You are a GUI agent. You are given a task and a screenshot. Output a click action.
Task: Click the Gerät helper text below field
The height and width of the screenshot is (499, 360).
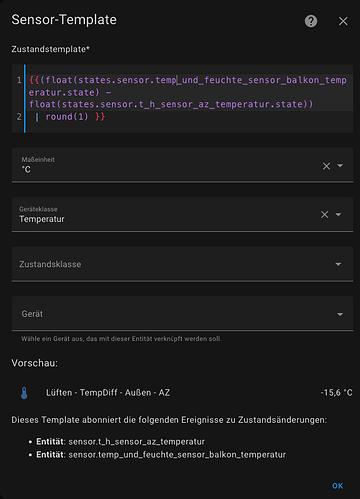tap(121, 339)
